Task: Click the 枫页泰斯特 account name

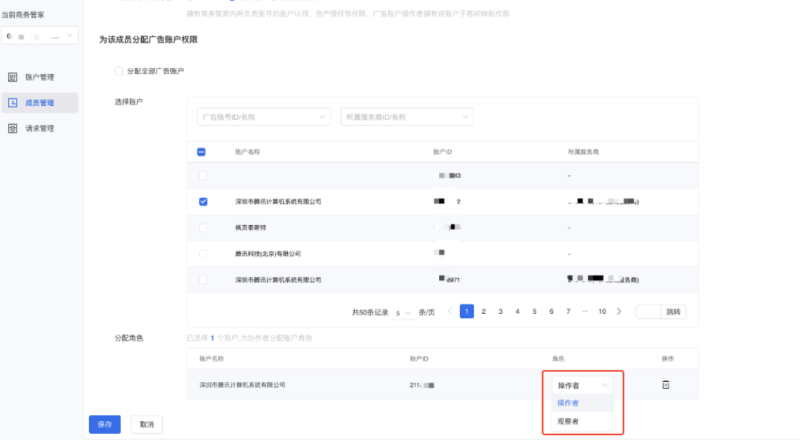Action: tap(251, 228)
